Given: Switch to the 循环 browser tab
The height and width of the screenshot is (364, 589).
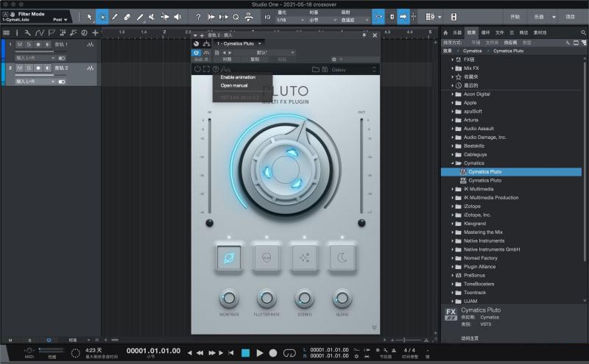Looking at the screenshot, I should [485, 32].
